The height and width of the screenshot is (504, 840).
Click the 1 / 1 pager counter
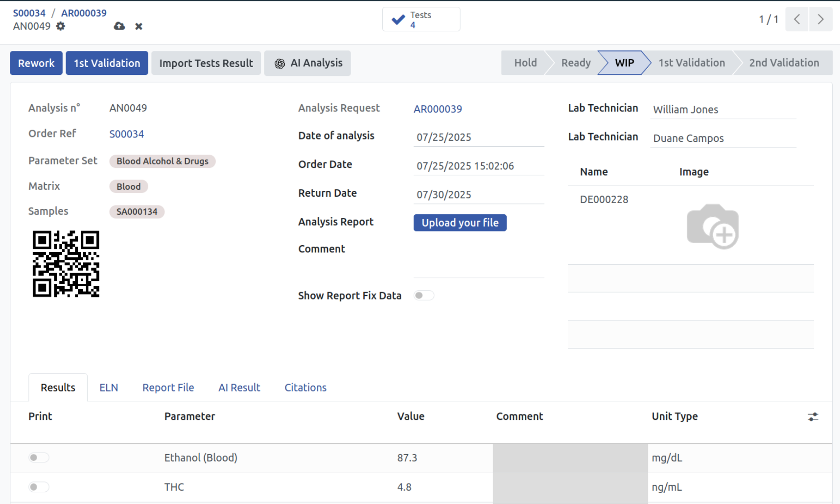[769, 20]
